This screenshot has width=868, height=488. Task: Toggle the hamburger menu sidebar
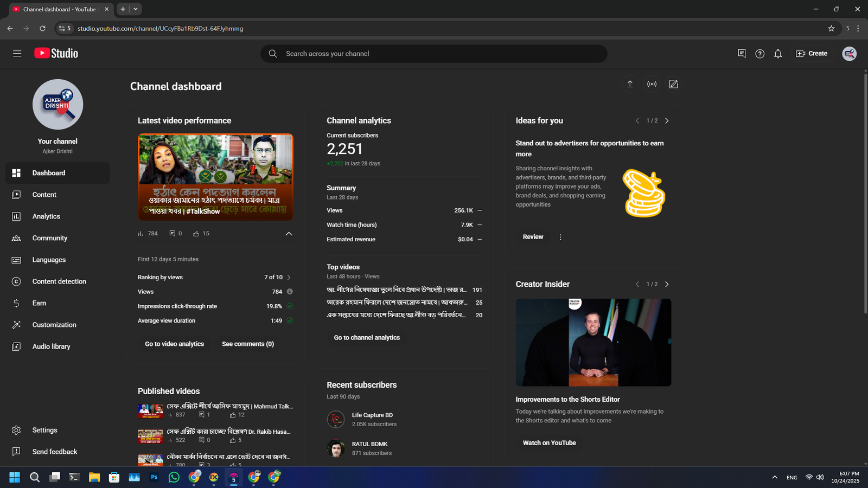point(17,53)
